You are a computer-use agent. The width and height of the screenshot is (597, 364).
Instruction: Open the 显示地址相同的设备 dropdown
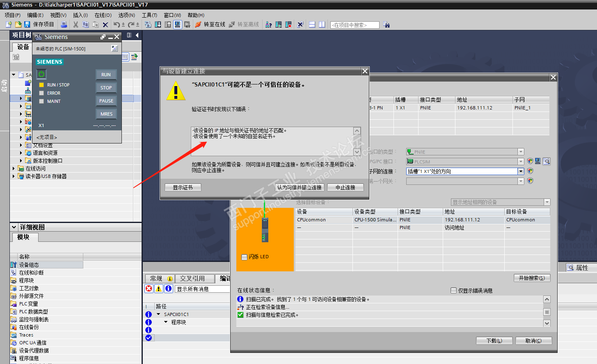coord(547,202)
